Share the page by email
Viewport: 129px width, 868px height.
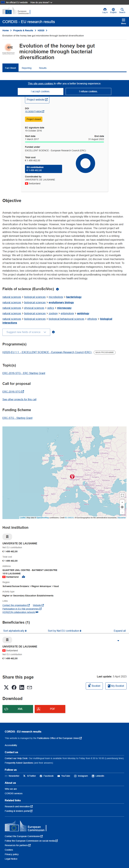[x=30, y=687]
